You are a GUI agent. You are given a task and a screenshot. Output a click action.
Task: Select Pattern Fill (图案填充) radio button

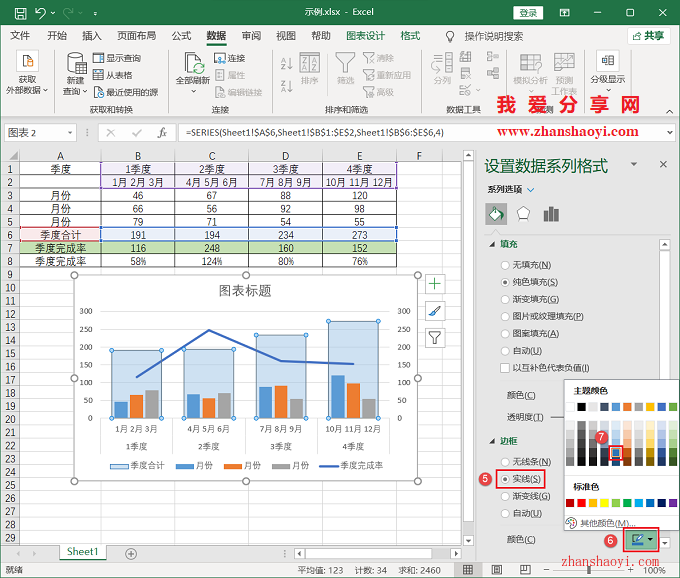505,333
